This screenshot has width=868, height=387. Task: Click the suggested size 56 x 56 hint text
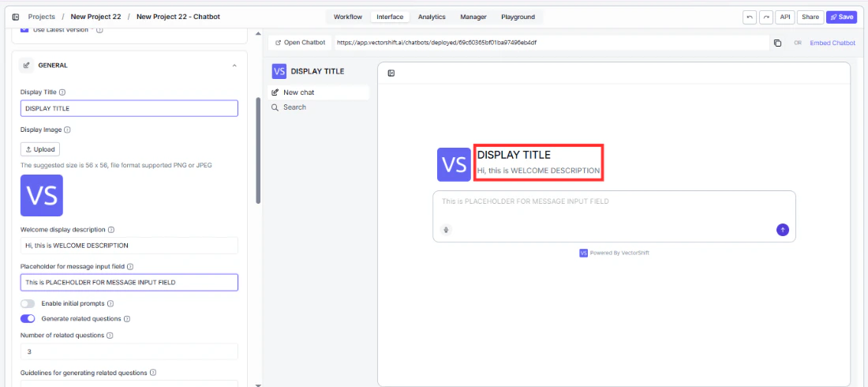point(116,165)
